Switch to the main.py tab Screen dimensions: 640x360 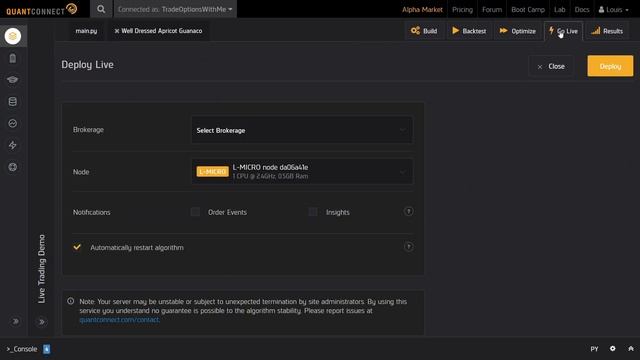86,31
